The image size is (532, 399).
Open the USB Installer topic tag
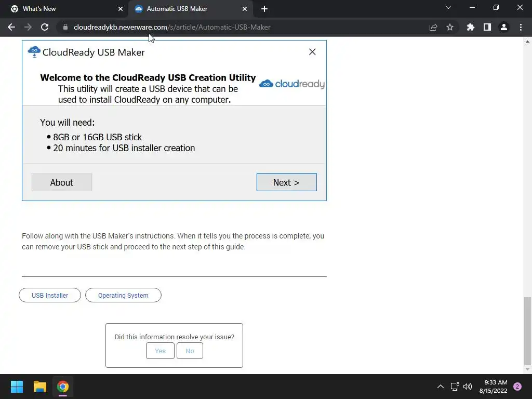pyautogui.click(x=50, y=295)
